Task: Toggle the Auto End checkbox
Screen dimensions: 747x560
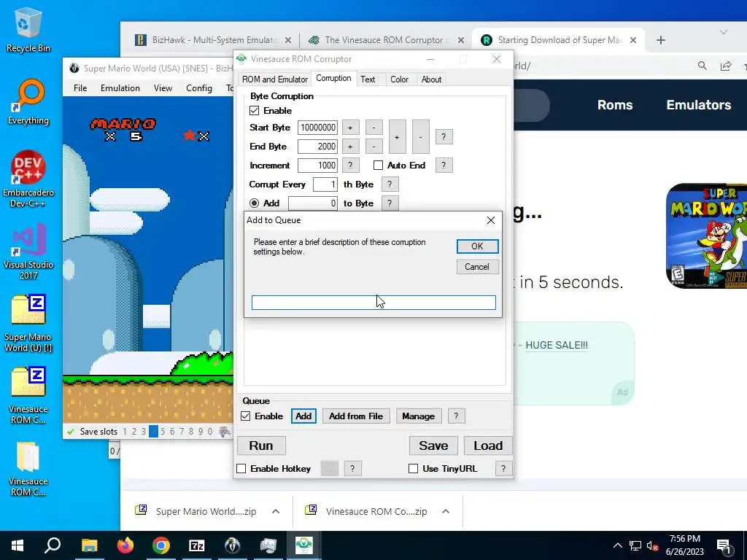Action: [x=379, y=166]
